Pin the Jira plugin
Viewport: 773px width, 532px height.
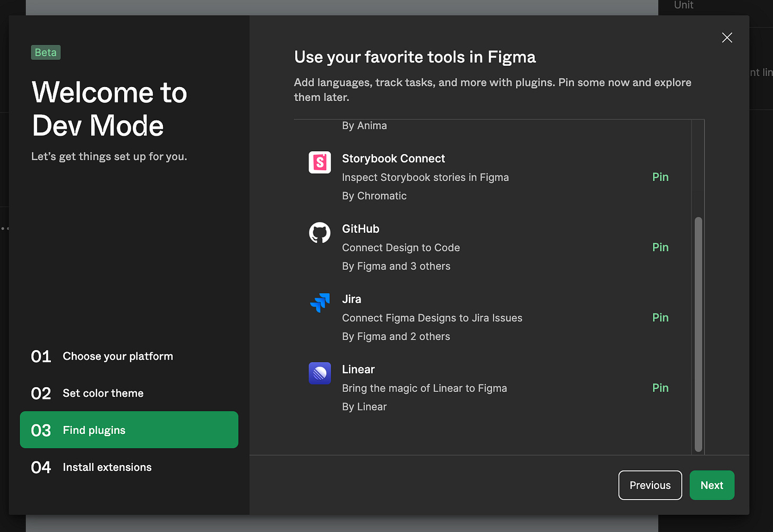point(660,318)
